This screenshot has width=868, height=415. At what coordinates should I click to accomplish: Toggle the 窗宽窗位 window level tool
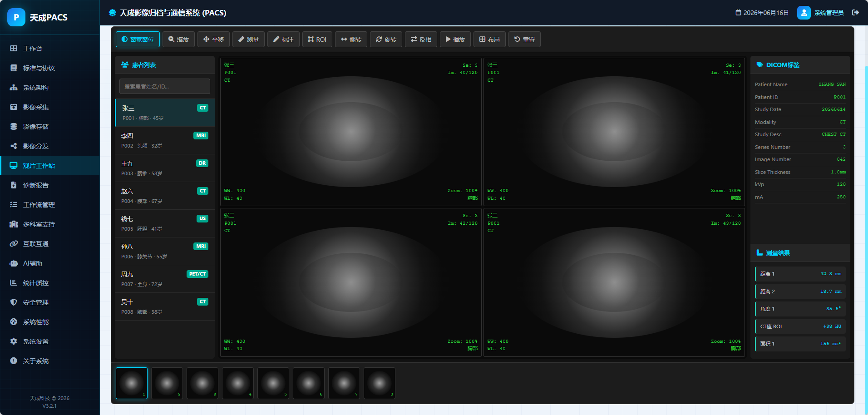point(138,40)
